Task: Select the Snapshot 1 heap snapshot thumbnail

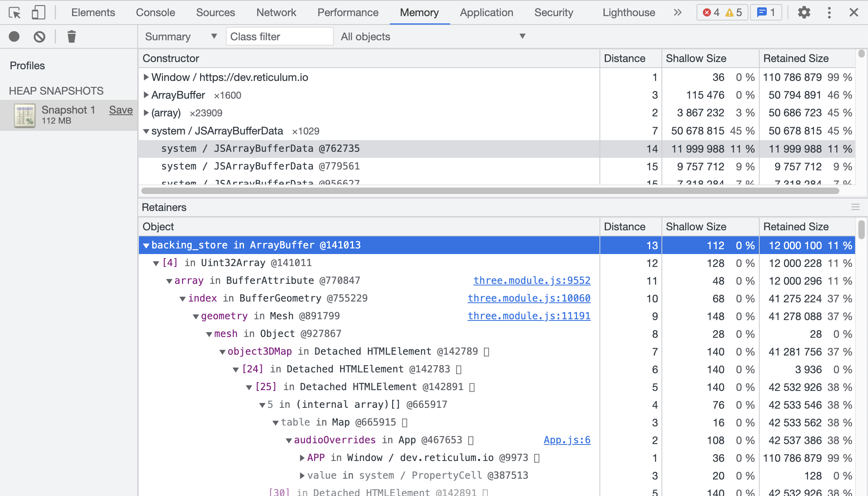Action: click(x=25, y=115)
